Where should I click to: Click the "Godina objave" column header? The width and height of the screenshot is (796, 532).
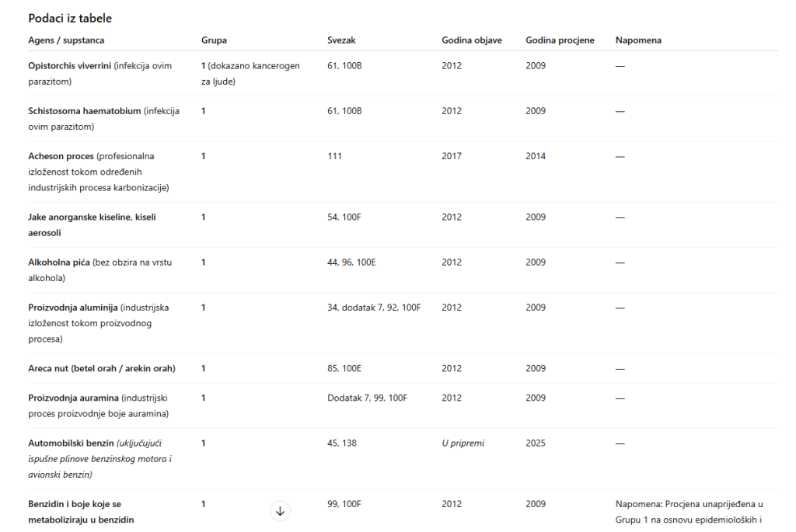pos(471,40)
